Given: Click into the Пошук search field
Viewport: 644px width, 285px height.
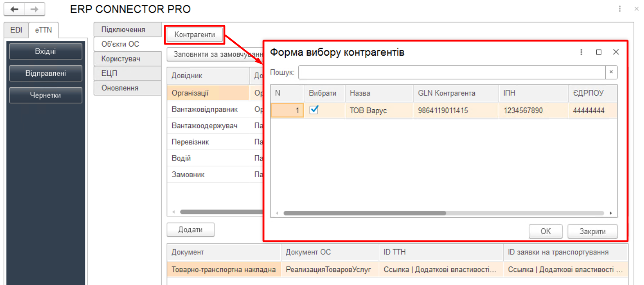Looking at the screenshot, I should [451, 72].
